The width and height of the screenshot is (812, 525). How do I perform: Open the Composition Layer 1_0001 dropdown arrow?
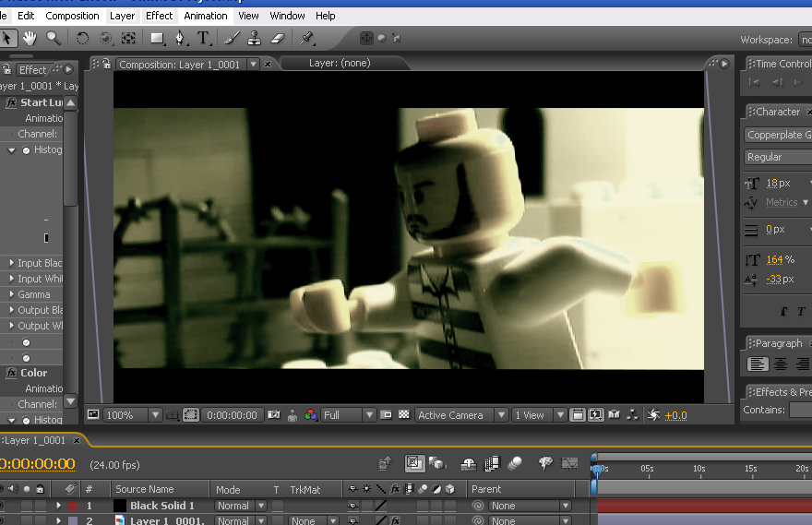click(x=253, y=65)
